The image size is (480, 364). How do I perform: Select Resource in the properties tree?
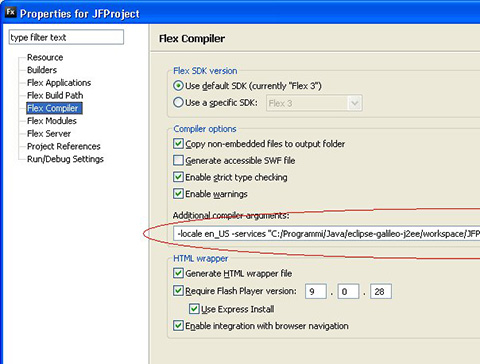pyautogui.click(x=45, y=57)
